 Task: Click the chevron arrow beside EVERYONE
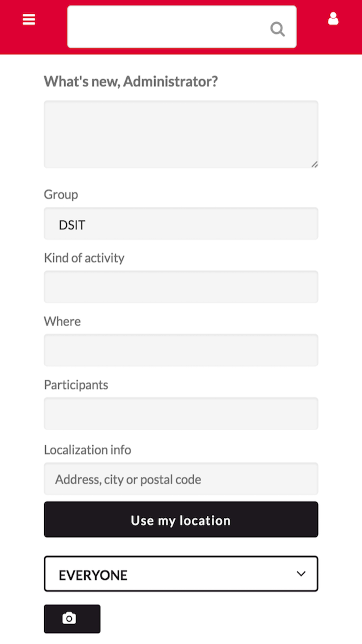301,574
